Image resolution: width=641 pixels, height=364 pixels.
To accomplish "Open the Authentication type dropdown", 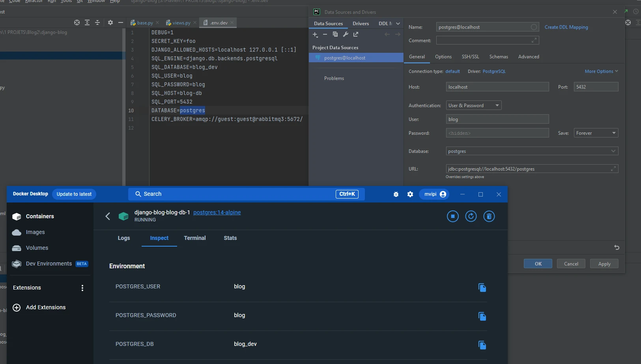I will pos(473,106).
